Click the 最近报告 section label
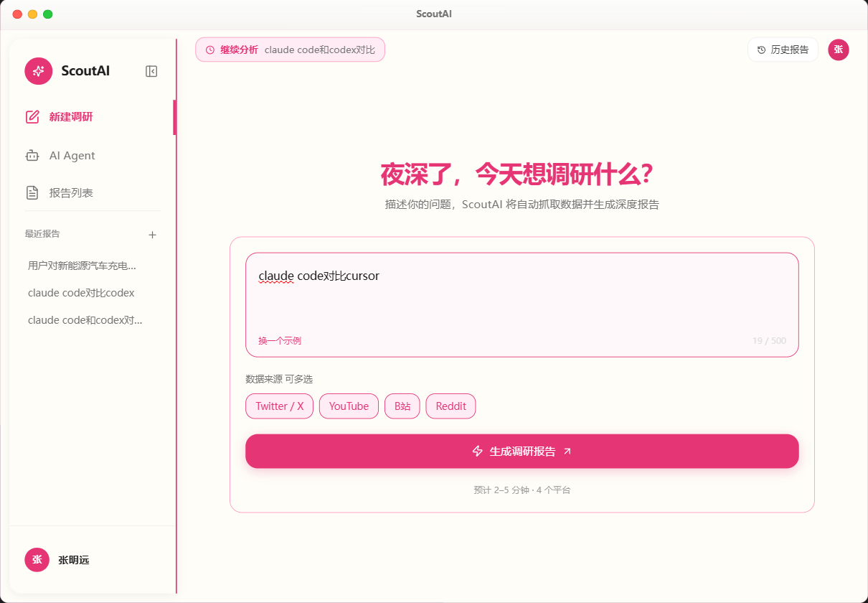The image size is (868, 603). tap(42, 234)
